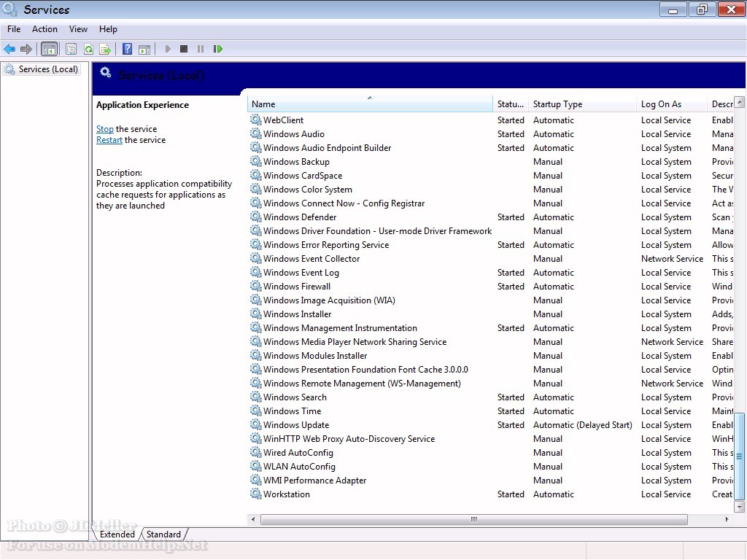Sort by the Name column header
747x560 pixels.
tap(370, 104)
